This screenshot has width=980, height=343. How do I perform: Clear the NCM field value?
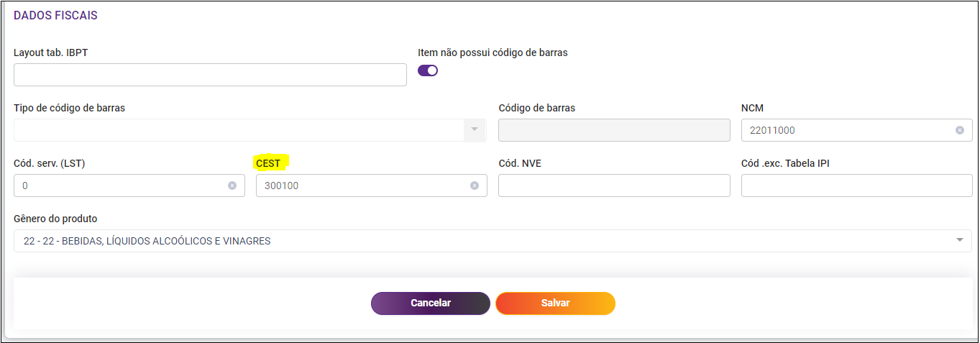click(959, 130)
